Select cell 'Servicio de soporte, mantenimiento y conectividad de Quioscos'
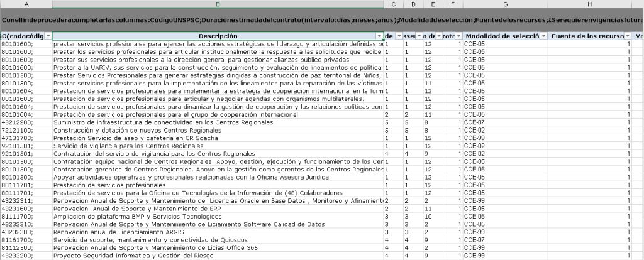644x260 pixels. (218, 239)
